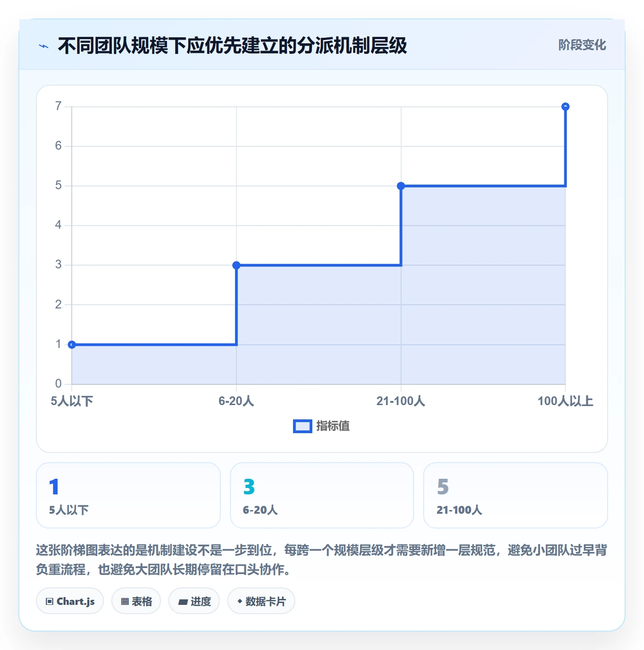
Task: Select the stat card showing 5 for 21-100人
Action: [516, 495]
